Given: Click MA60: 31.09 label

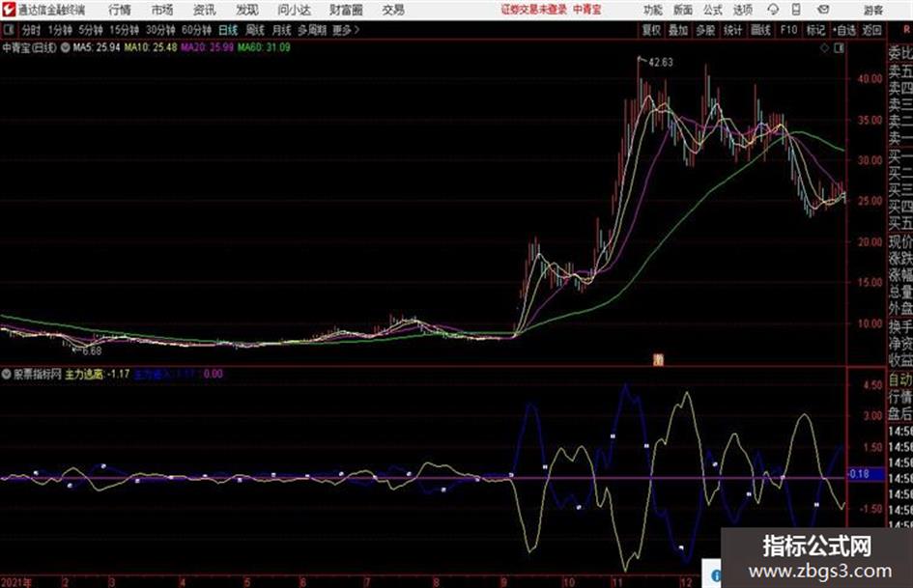Looking at the screenshot, I should coord(264,47).
